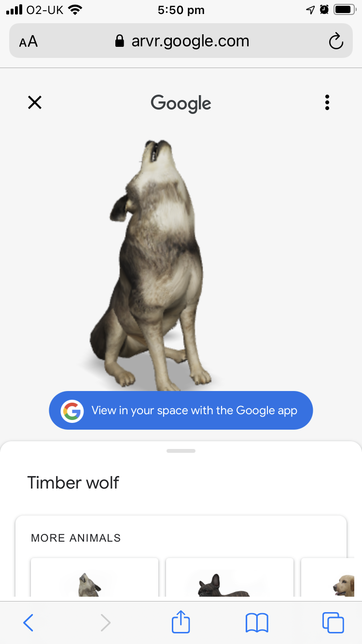Tap the Google G logo on the blue button
Viewport: 362px width, 644px height.
click(72, 411)
